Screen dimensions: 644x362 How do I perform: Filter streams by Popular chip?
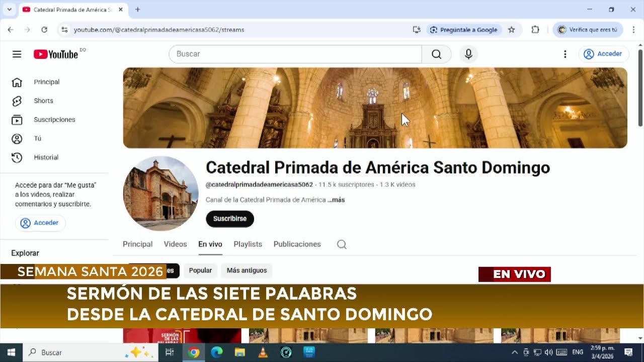(200, 270)
